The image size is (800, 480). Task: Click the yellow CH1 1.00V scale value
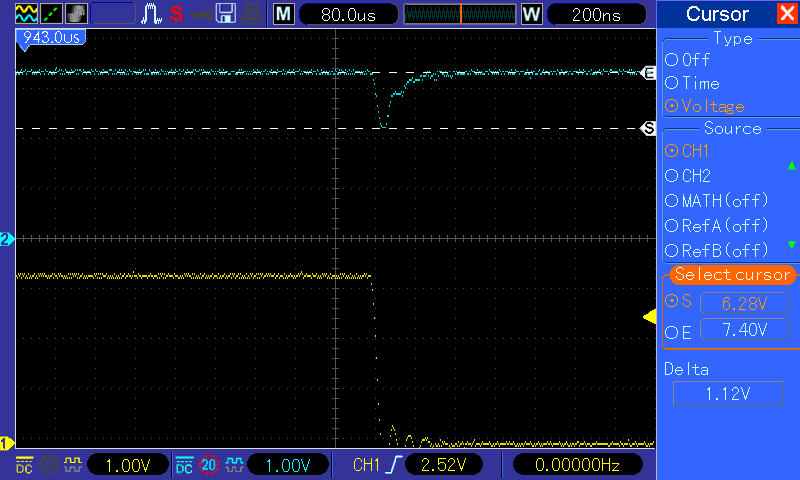pos(128,465)
